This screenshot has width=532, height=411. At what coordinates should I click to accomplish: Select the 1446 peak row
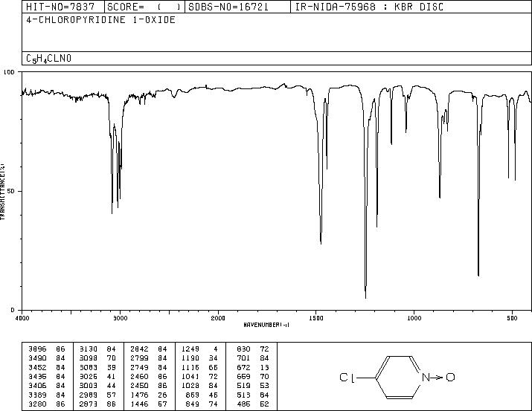(x=149, y=404)
